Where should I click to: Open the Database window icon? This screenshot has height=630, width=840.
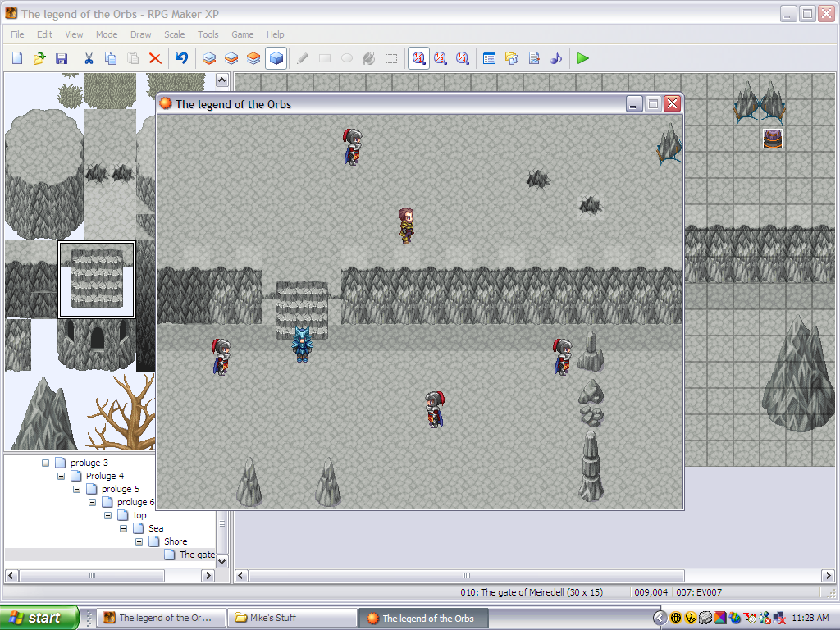(490, 58)
